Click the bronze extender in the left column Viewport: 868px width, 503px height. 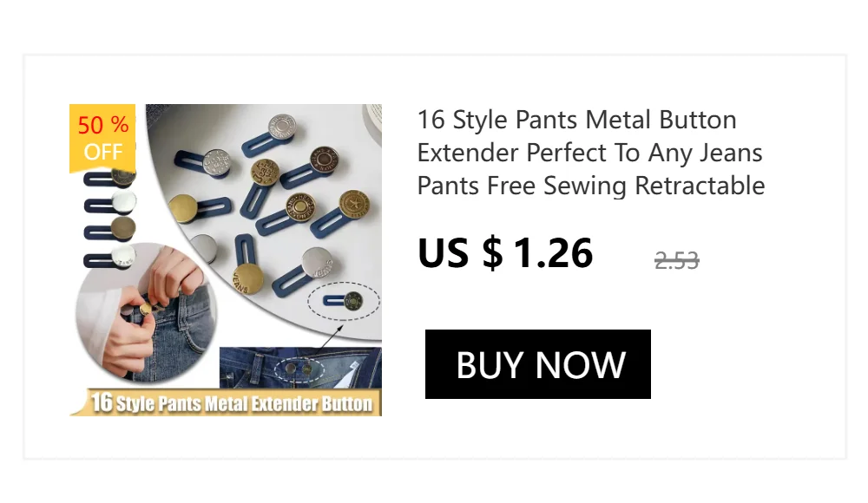pos(109,229)
